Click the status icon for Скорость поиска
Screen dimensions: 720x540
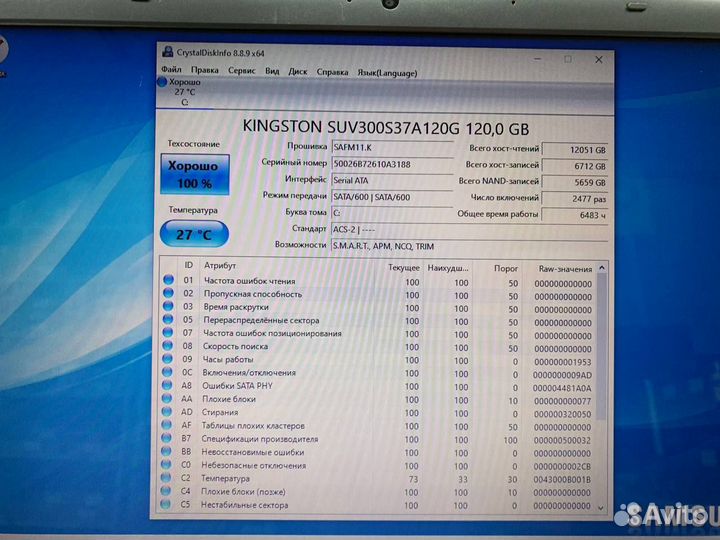click(168, 345)
